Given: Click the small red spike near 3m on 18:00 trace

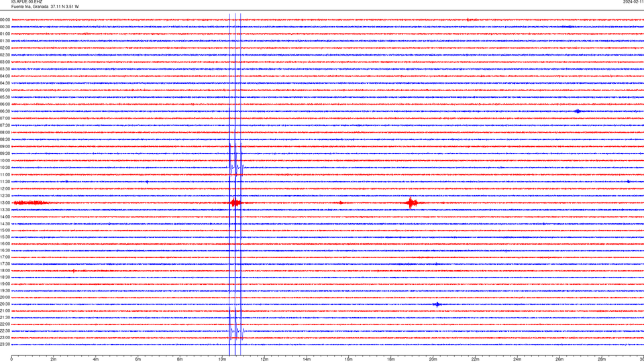Looking at the screenshot, I should point(74,271).
